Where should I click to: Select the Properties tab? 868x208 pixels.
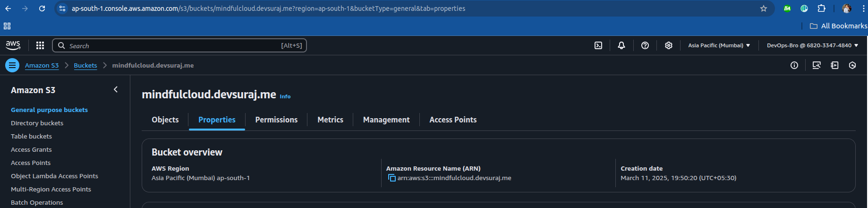tap(217, 120)
